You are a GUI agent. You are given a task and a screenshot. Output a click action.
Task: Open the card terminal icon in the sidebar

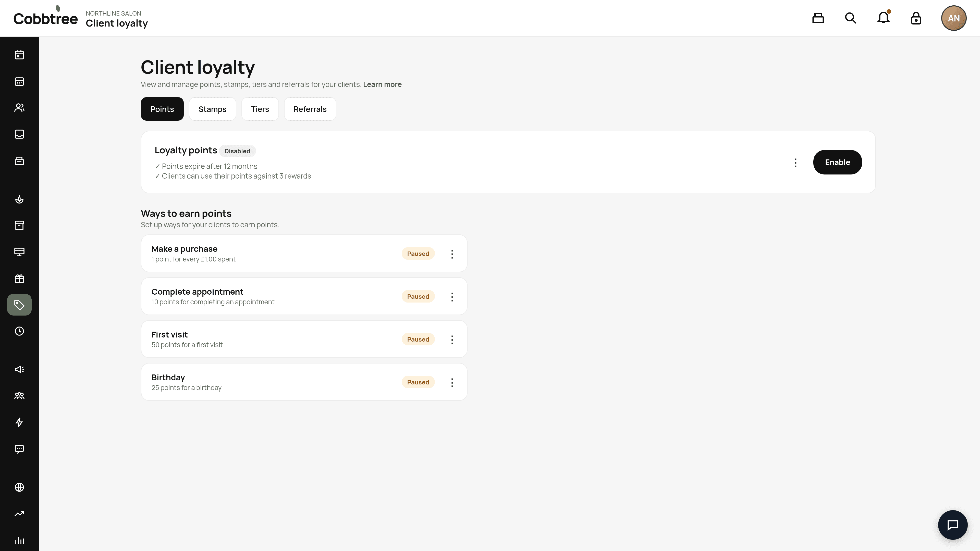click(19, 161)
